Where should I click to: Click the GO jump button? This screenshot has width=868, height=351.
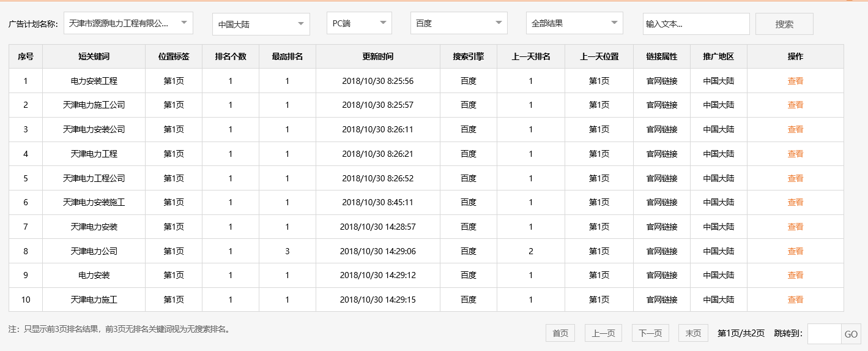coord(851,334)
